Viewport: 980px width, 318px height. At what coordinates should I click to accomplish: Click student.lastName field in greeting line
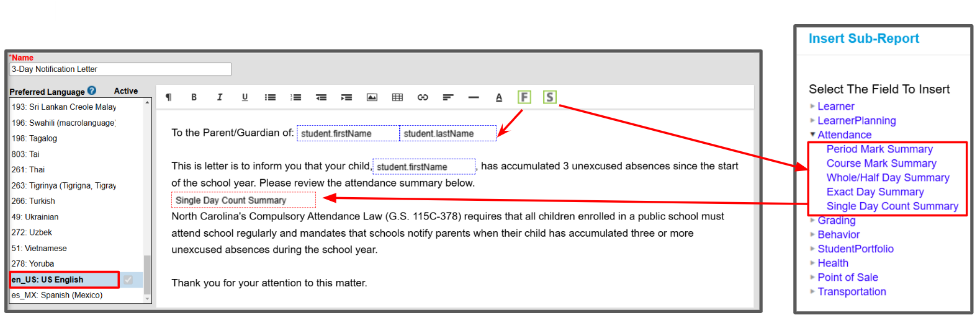click(x=448, y=133)
